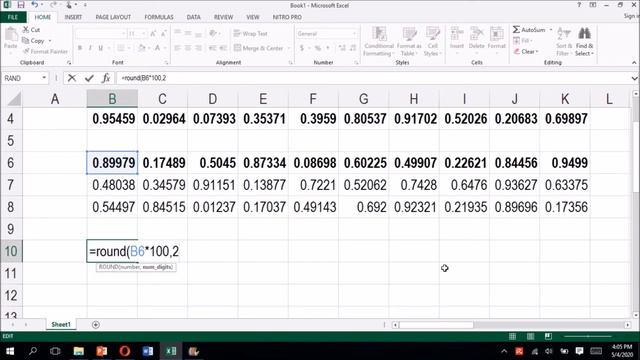Screen dimensions: 640x360
Task: Switch to Normal view in status bar
Action: pyautogui.click(x=512, y=336)
